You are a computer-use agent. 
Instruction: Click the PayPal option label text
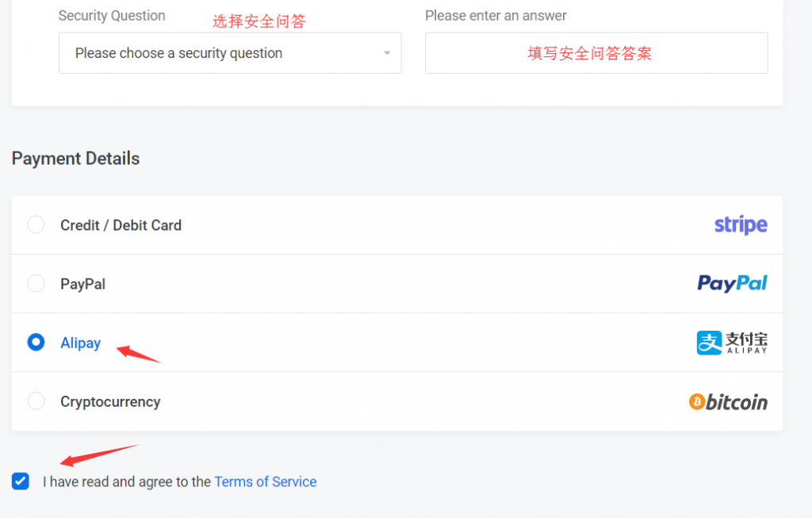tap(82, 284)
